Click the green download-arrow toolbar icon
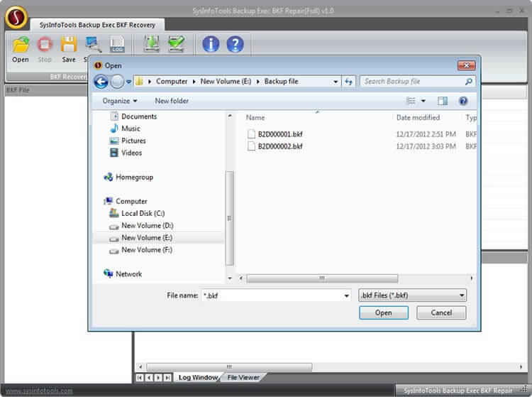Image resolution: width=532 pixels, height=397 pixels. 151,44
